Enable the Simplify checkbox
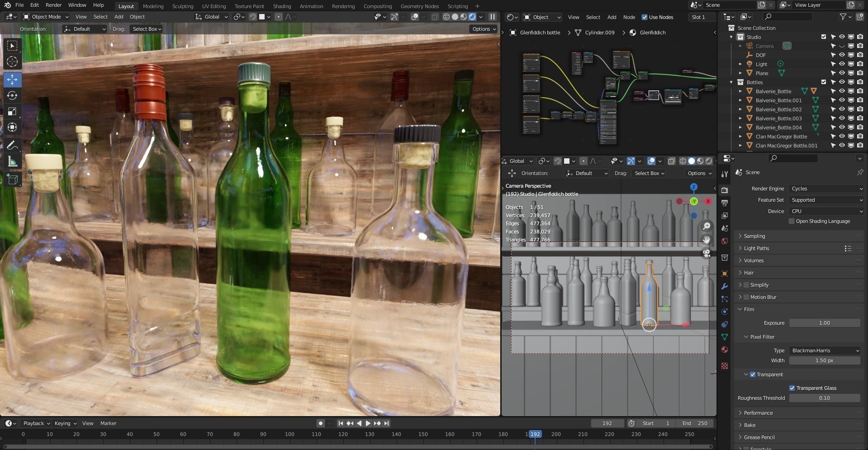868x450 pixels. point(746,285)
